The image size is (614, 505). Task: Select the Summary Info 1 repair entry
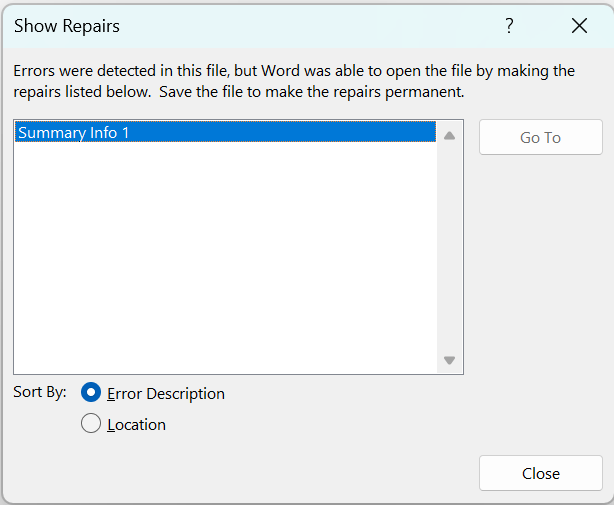[x=225, y=132]
